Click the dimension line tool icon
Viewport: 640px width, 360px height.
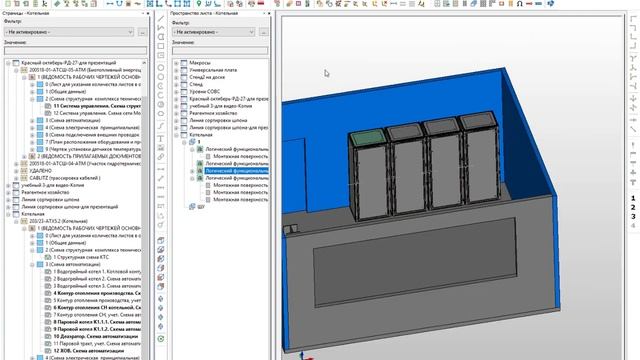coord(161,169)
